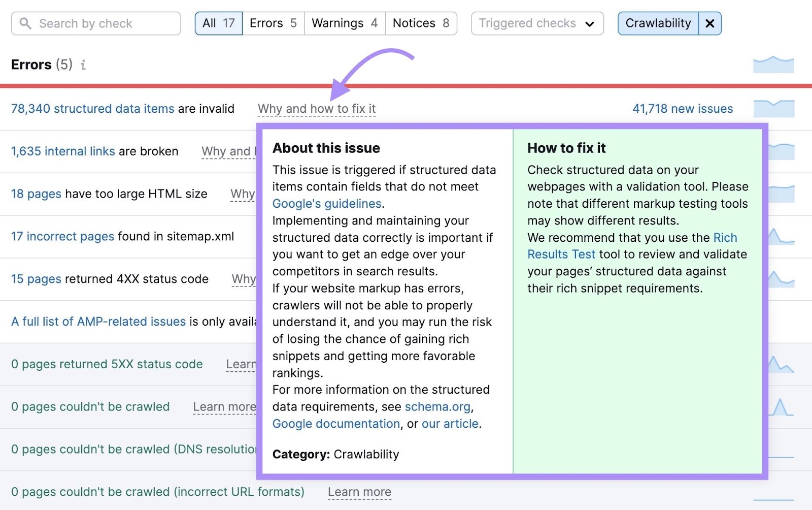
Task: Open the schema.org link in the popup
Action: point(438,406)
